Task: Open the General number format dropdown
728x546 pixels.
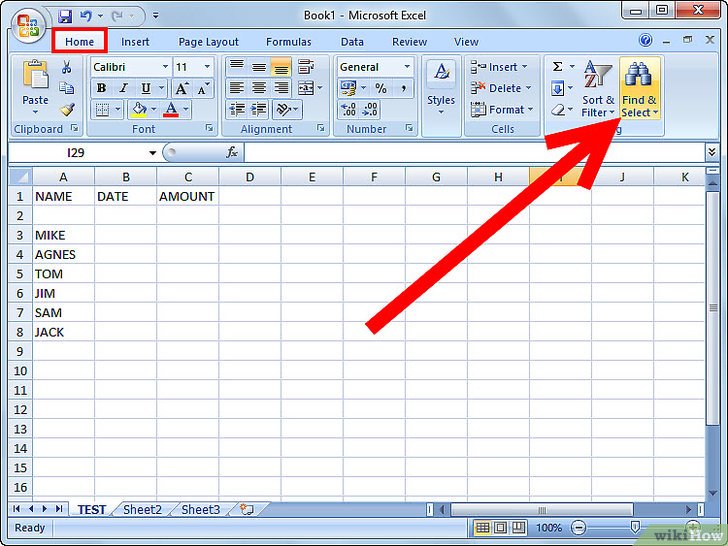Action: pyautogui.click(x=407, y=67)
